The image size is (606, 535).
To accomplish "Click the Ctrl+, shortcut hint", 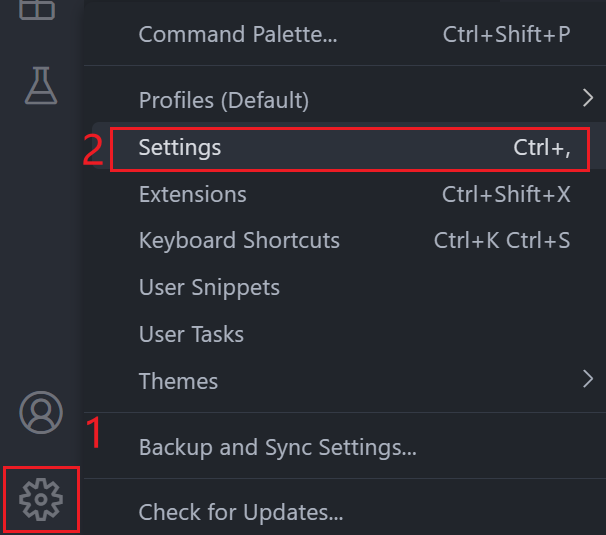I will pyautogui.click(x=542, y=148).
